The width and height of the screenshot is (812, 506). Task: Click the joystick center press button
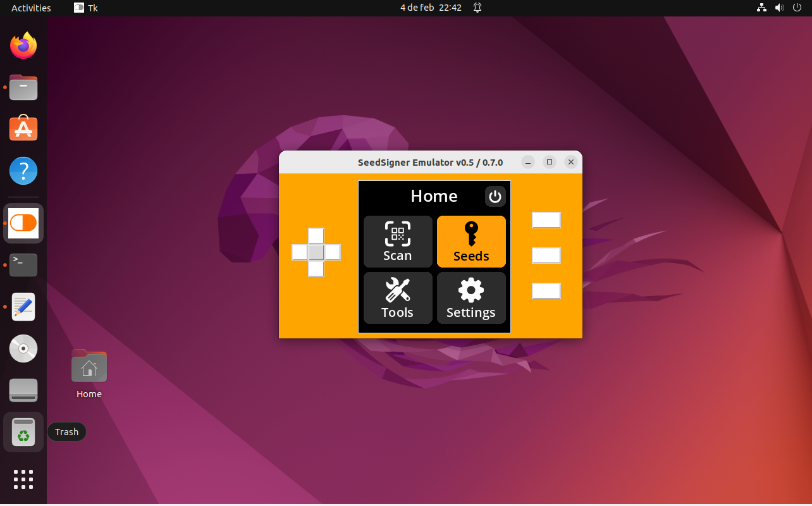pyautogui.click(x=316, y=252)
